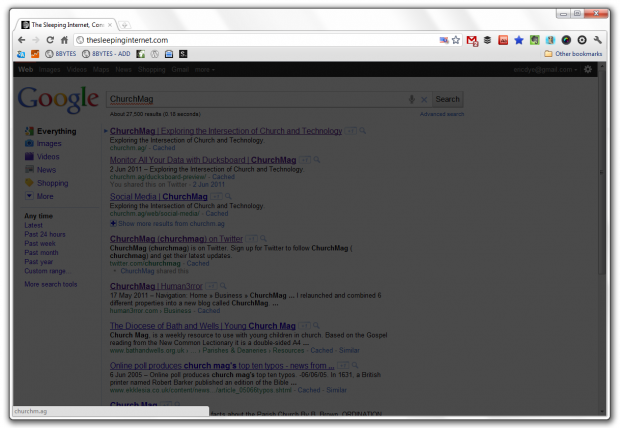The height and width of the screenshot is (428, 620).
Task: Open the home page via house icon
Action: pyautogui.click(x=64, y=40)
